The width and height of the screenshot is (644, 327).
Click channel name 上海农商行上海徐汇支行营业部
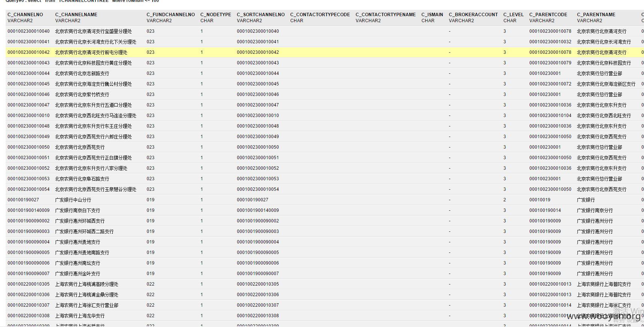tap(87, 305)
